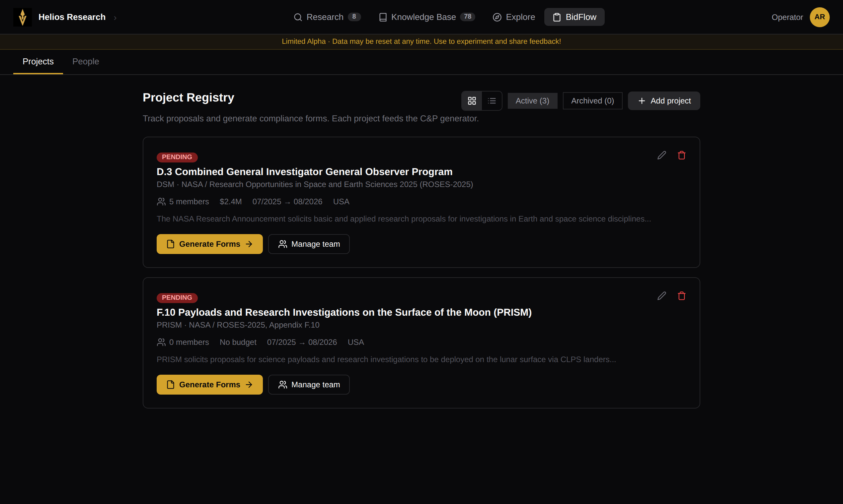
Task: Switch to list view layout
Action: 492,101
